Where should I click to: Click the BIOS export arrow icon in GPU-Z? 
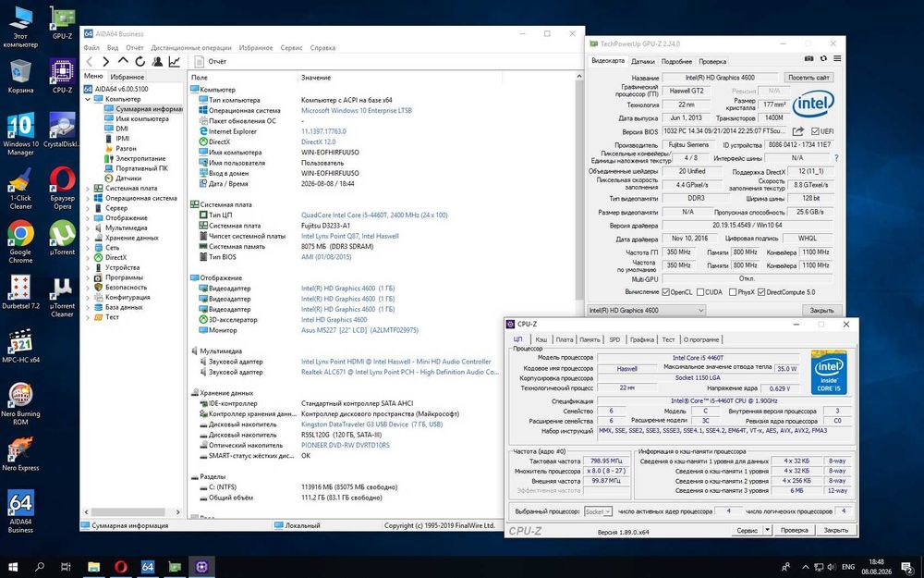click(x=798, y=131)
